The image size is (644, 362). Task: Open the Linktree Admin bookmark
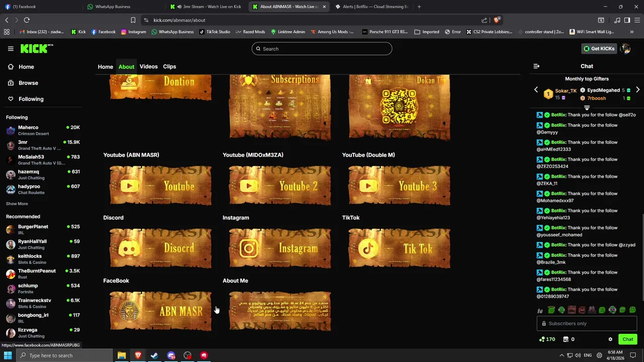tap(288, 32)
